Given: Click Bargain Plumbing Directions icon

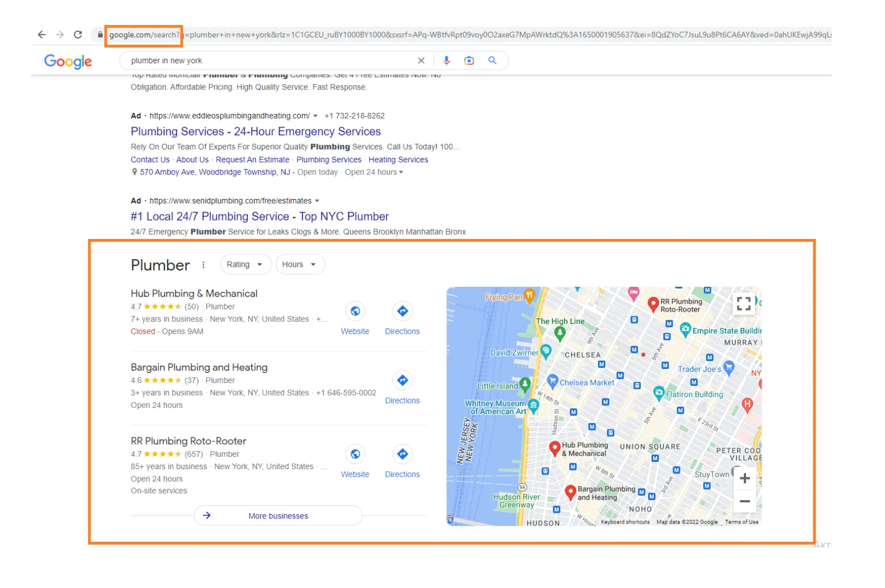Looking at the screenshot, I should coord(402,381).
